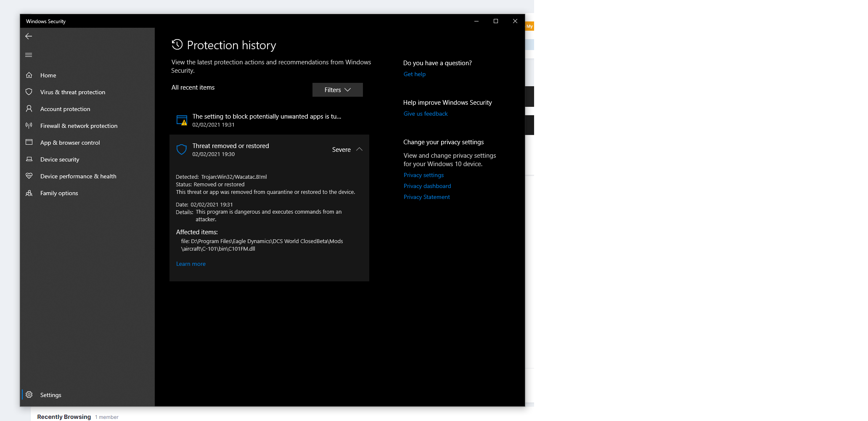
Task: Click Recently Browsing in the background page
Action: 64,417
